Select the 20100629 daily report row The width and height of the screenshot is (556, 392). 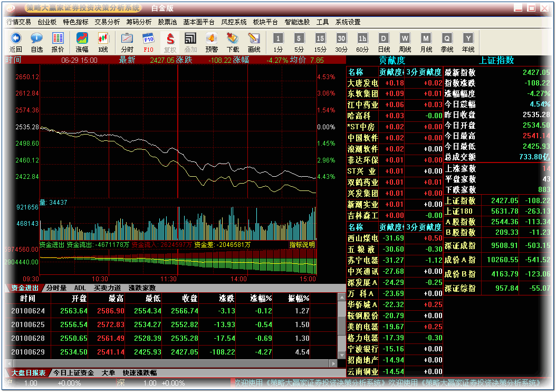[171, 352]
